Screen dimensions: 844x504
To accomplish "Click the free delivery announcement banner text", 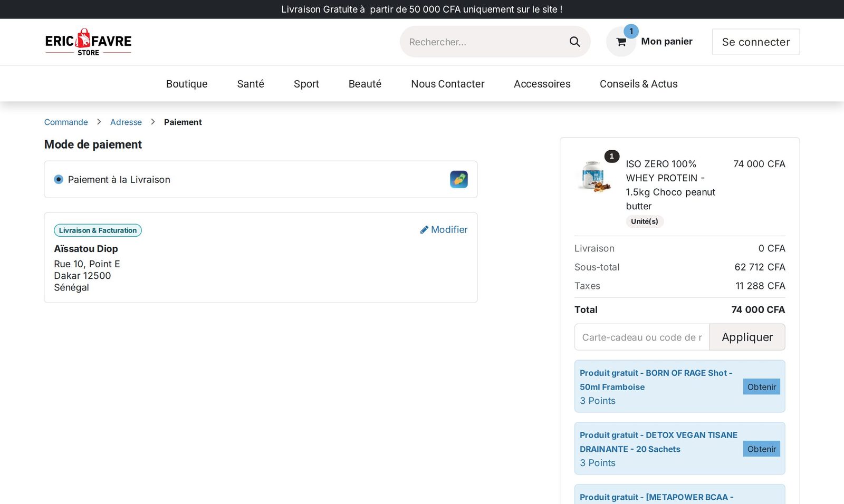I will tap(422, 9).
